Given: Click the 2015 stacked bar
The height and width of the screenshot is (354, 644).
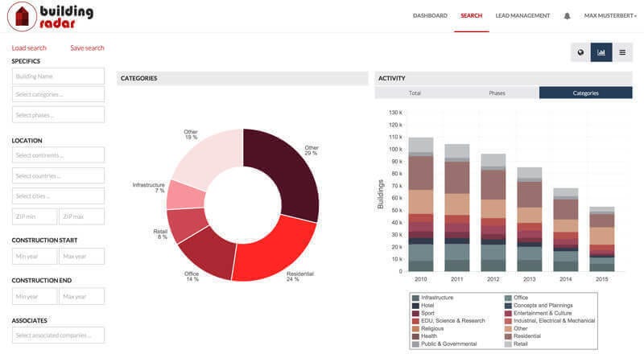Looking at the screenshot, I should tap(602, 239).
